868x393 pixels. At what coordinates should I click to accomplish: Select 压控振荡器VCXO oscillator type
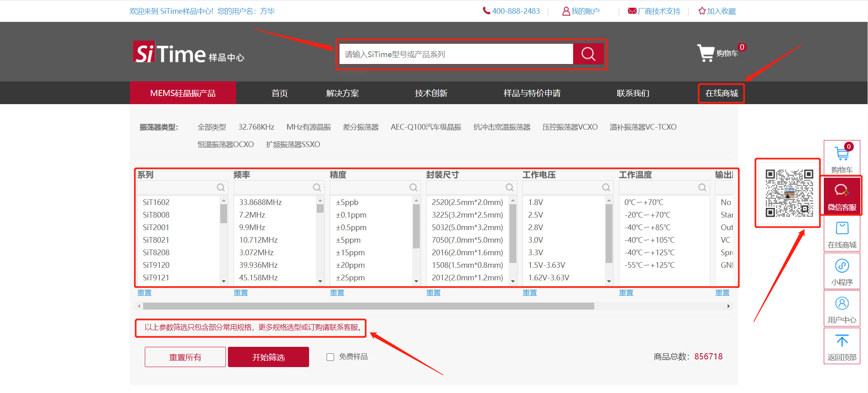570,127
